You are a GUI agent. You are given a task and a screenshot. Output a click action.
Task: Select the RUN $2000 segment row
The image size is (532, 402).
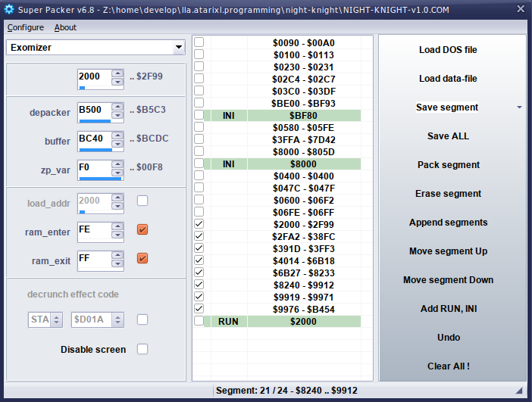(x=303, y=322)
